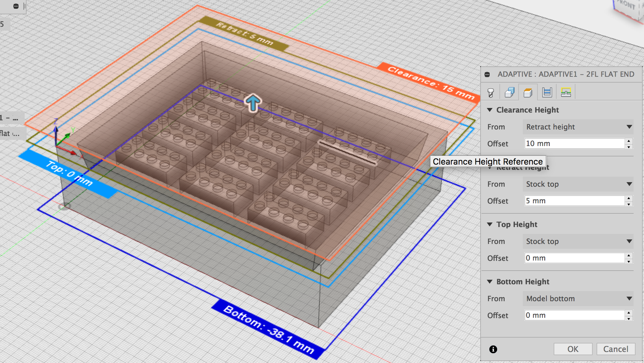Click the ViewCube in the top-right corner

pyautogui.click(x=627, y=10)
